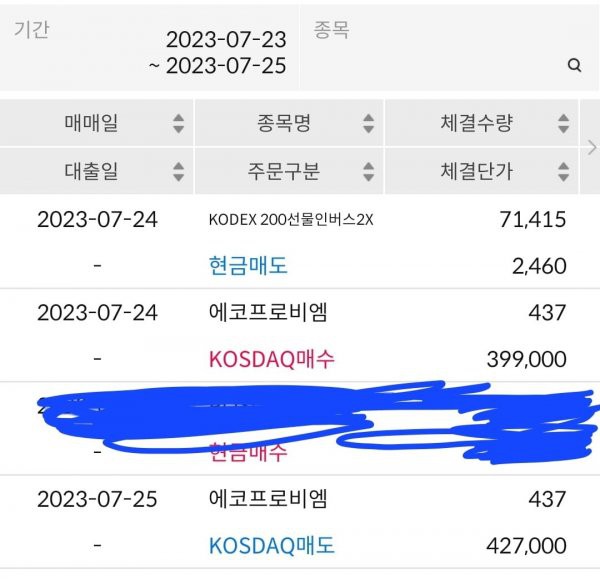600x579 pixels.
Task: Click the 종목 search input field
Action: point(448,48)
